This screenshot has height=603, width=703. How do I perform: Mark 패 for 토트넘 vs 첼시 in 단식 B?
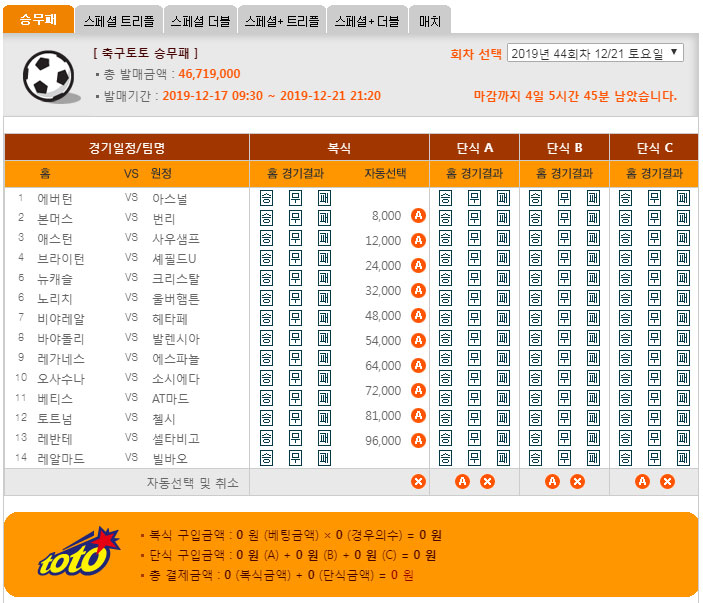(594, 418)
